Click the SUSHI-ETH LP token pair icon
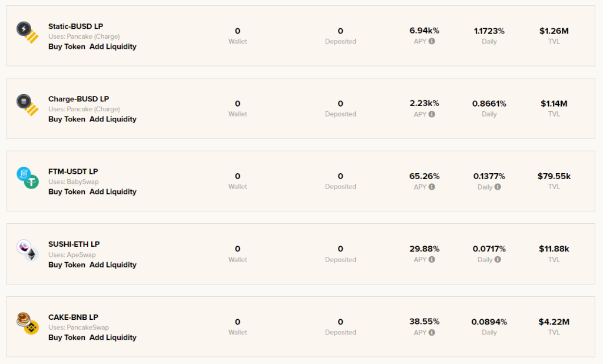 tap(27, 250)
